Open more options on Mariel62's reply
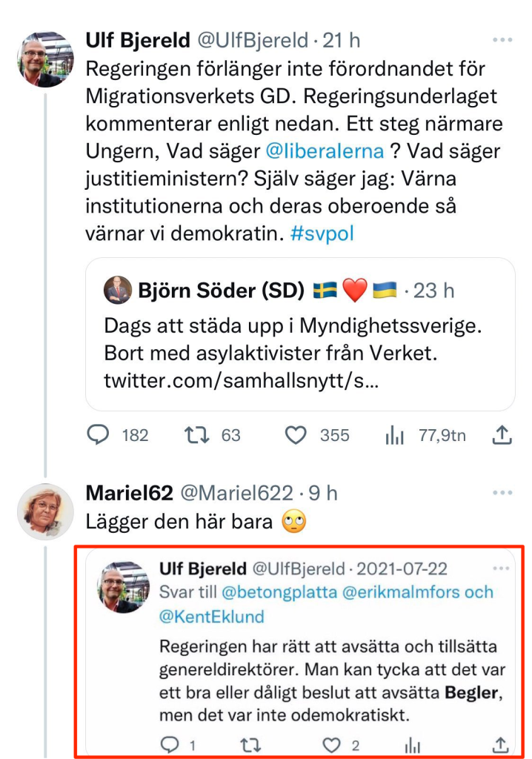Viewport: 532px width, 759px height. pos(502,493)
